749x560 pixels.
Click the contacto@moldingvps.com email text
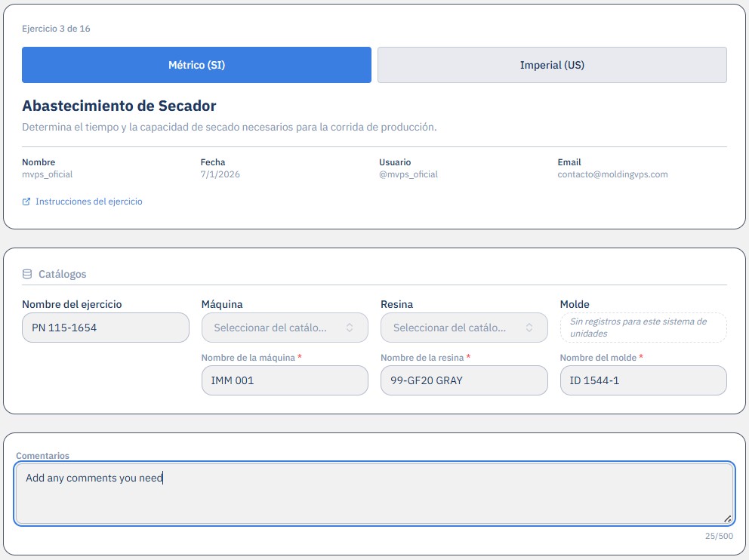pos(612,174)
